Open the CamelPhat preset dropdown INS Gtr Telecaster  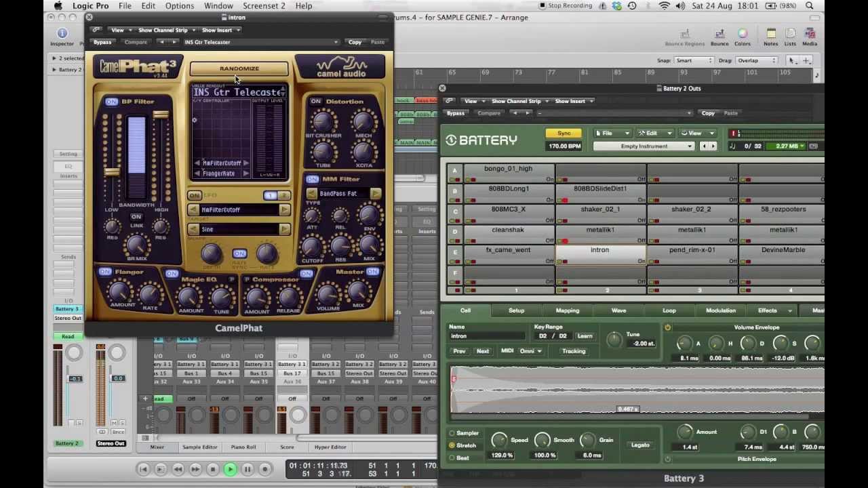[x=260, y=42]
